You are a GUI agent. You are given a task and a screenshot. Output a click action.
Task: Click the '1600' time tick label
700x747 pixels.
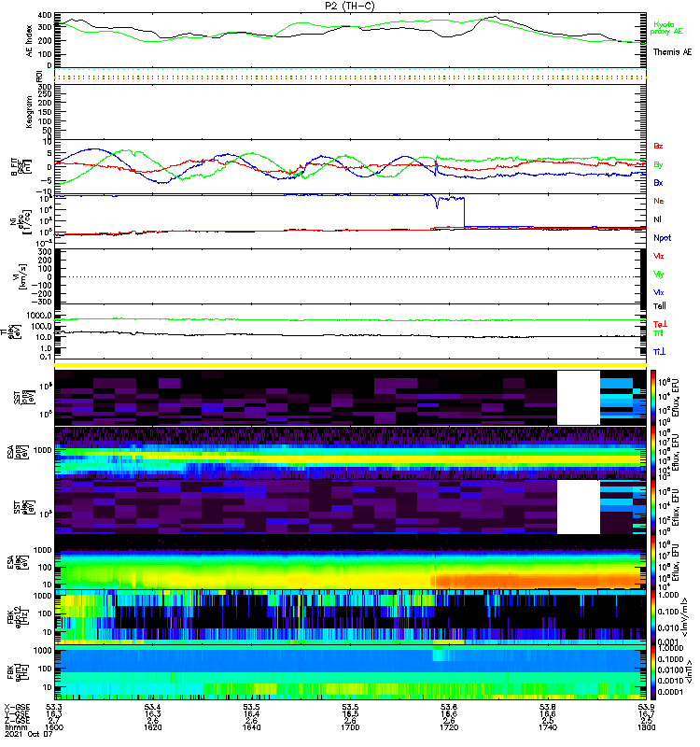[x=54, y=727]
